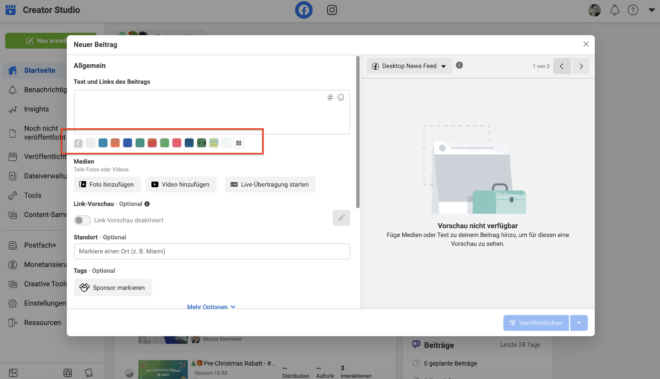Viewport: 660px width, 379px height.
Task: Click Live-Übertragung starten button
Action: click(270, 184)
